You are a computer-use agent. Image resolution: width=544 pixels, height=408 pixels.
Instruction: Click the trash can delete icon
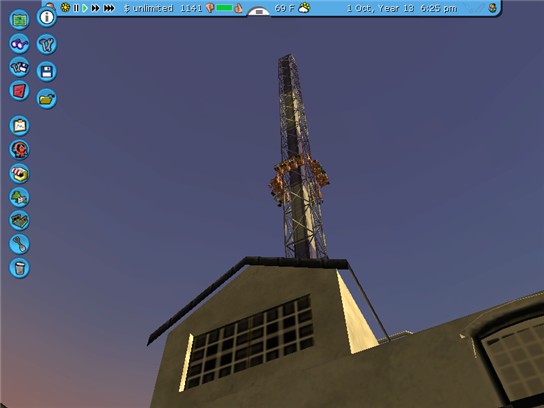(19, 268)
